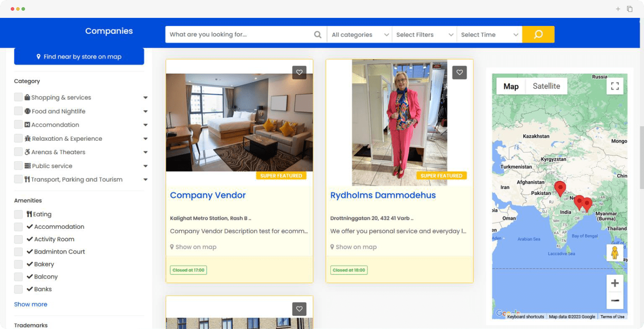The image size is (644, 329).
Task: Expand Shopping & services subcategories arrow
Action: click(145, 97)
